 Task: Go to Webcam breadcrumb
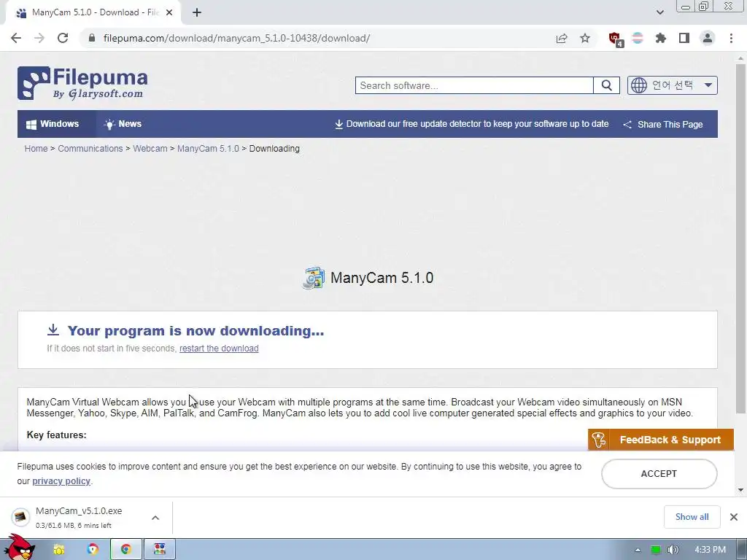click(150, 149)
